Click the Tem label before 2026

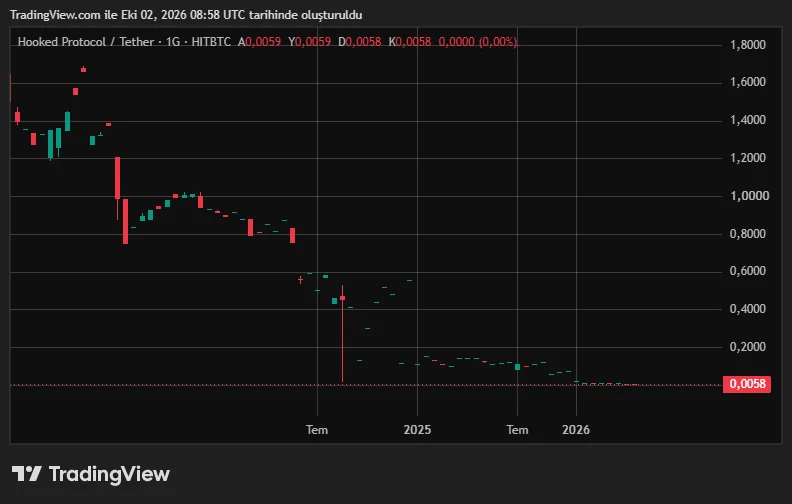click(x=517, y=430)
